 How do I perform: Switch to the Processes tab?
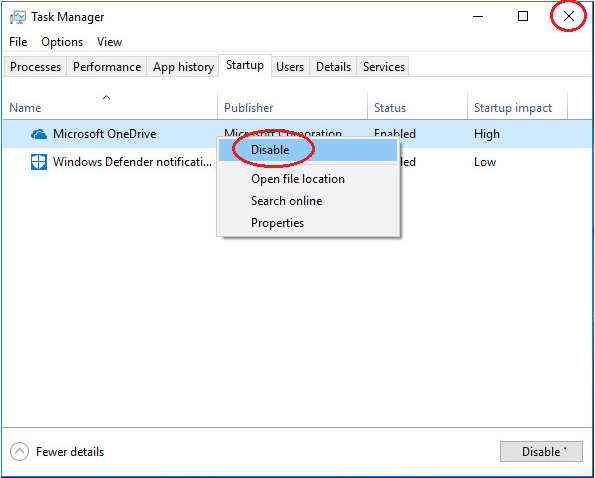[x=35, y=67]
